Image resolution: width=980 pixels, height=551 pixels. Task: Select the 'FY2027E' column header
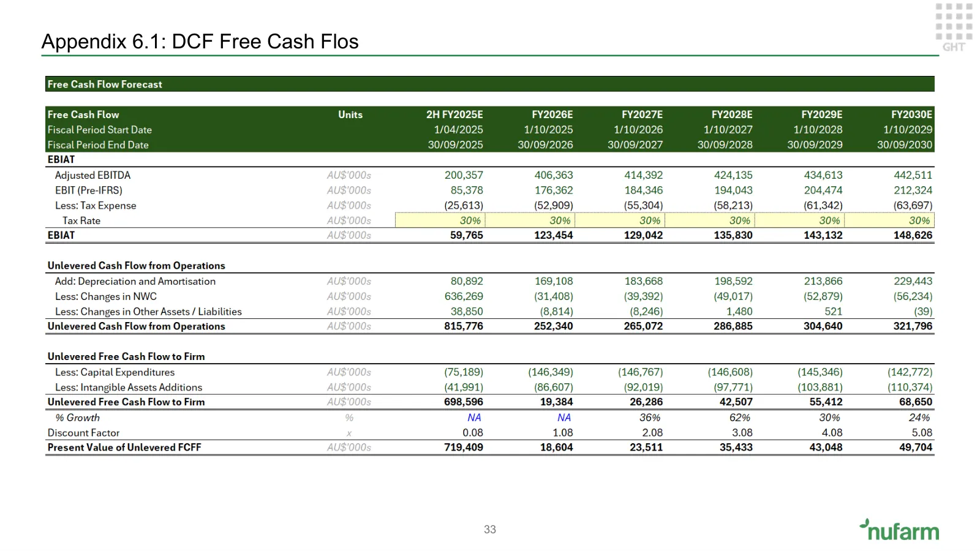pos(642,114)
